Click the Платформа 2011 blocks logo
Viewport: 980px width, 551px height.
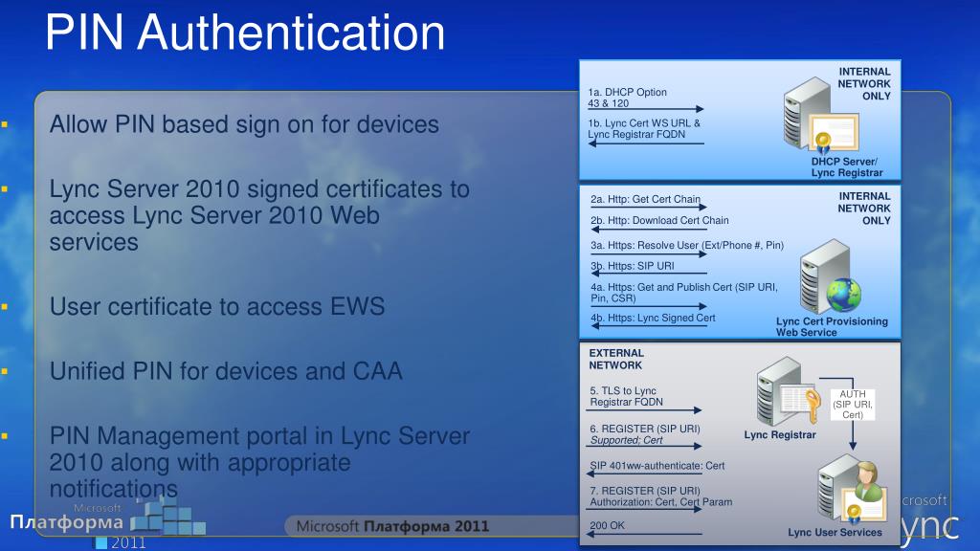coord(167,518)
